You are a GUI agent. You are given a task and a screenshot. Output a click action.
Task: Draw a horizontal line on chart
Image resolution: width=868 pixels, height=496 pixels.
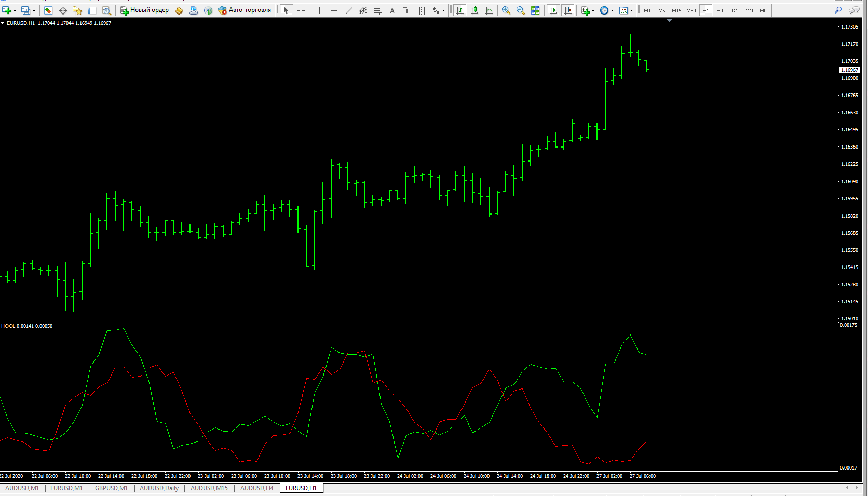[x=334, y=10]
